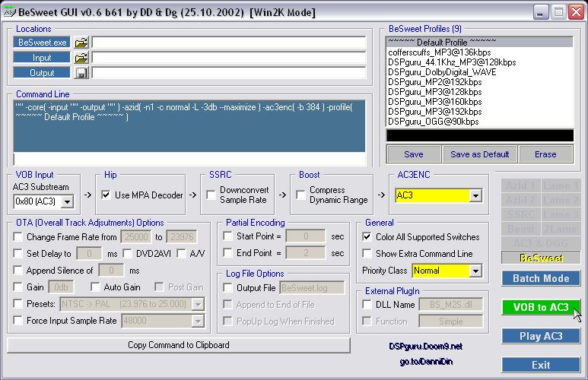Enable Compress Dynamic Range checkbox
Viewport: 588px width, 380px height.
pyautogui.click(x=300, y=195)
